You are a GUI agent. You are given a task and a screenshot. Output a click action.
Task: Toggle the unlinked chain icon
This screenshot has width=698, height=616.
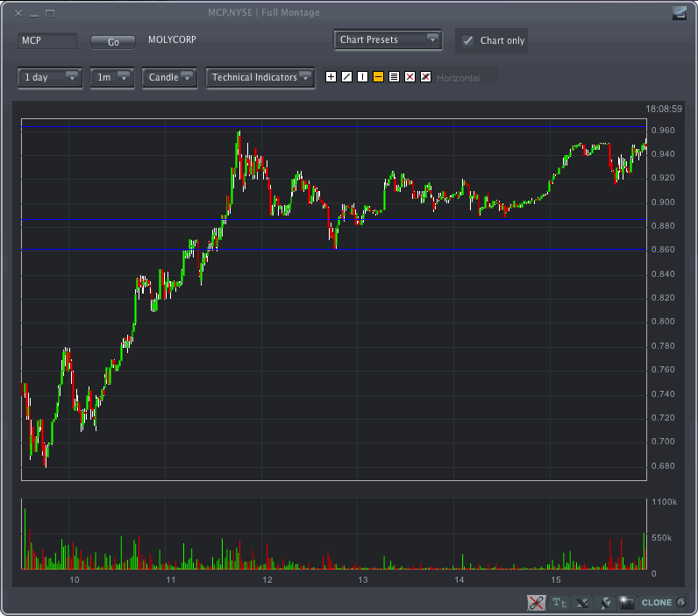pos(537,602)
